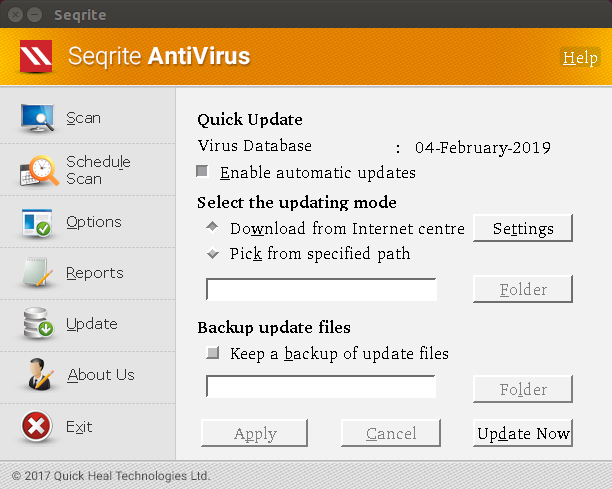
Task: Click the Apply button
Action: tap(255, 433)
